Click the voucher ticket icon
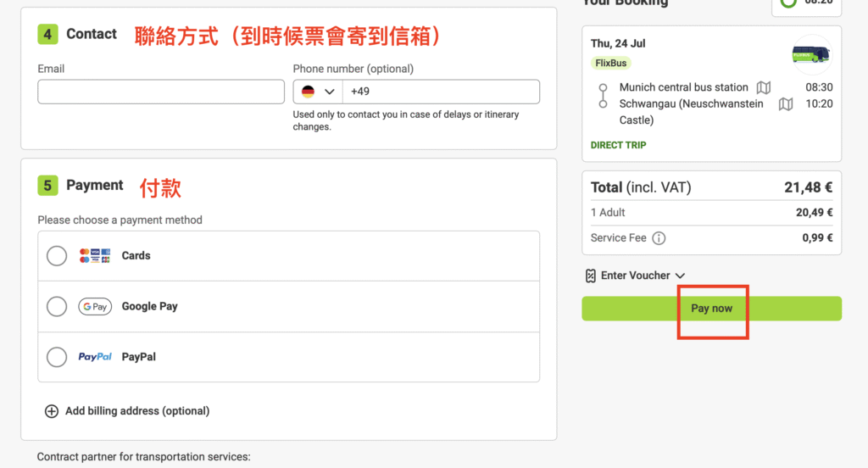The height and width of the screenshot is (468, 868). tap(591, 276)
